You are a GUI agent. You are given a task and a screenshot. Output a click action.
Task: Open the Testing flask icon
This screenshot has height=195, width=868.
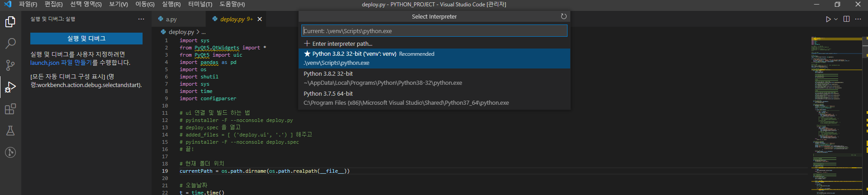point(10,131)
